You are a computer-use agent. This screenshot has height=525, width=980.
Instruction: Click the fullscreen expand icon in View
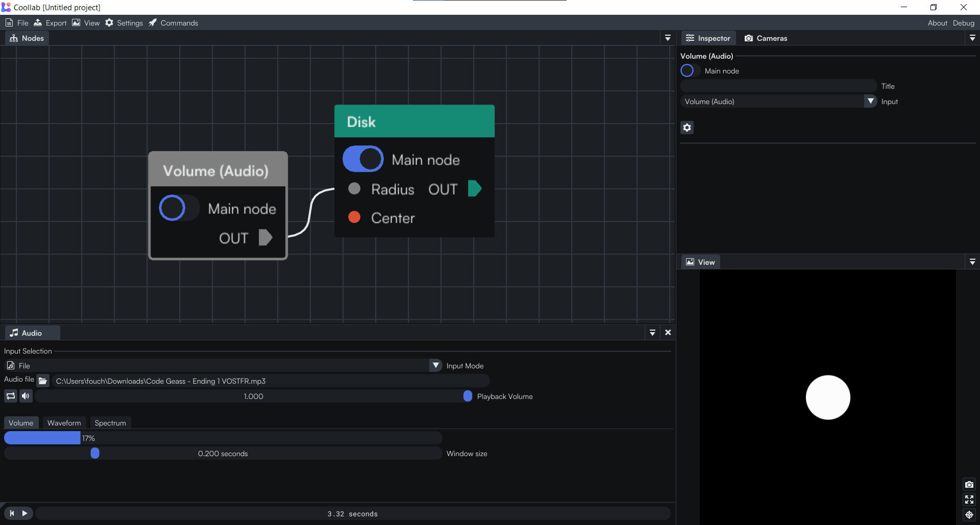[x=969, y=499]
